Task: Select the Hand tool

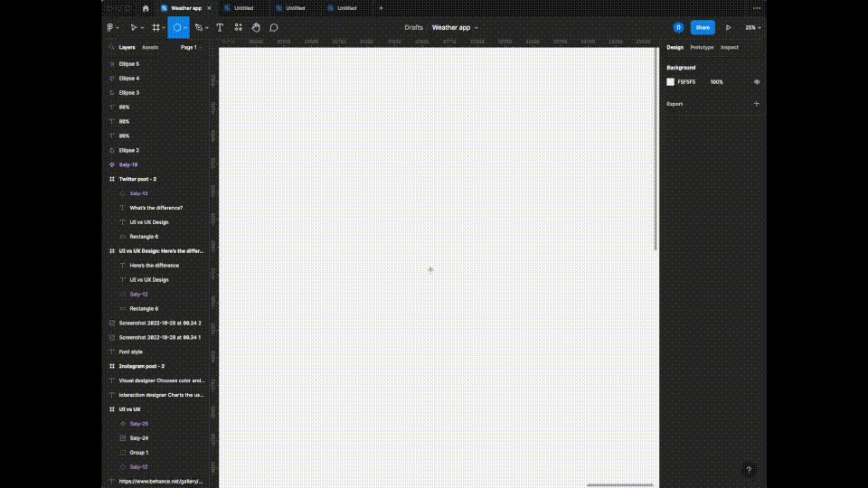Action: pyautogui.click(x=256, y=28)
